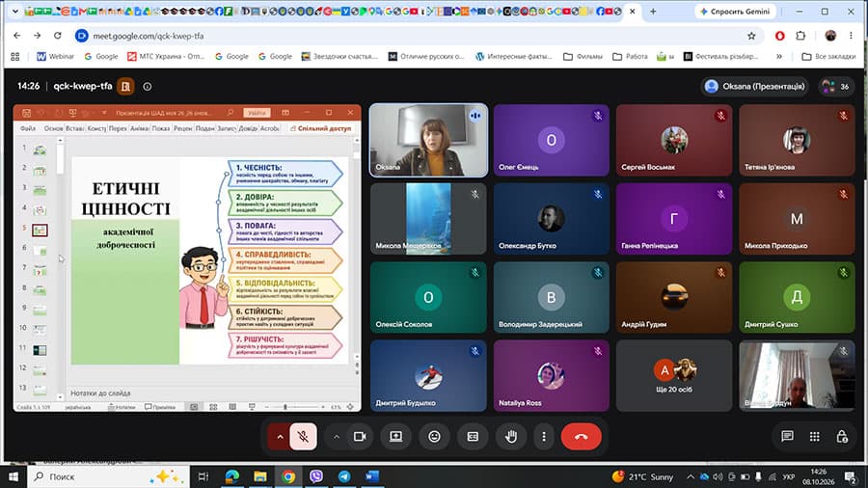868x488 pixels.
Task: Open more options three-dot menu
Action: click(544, 437)
